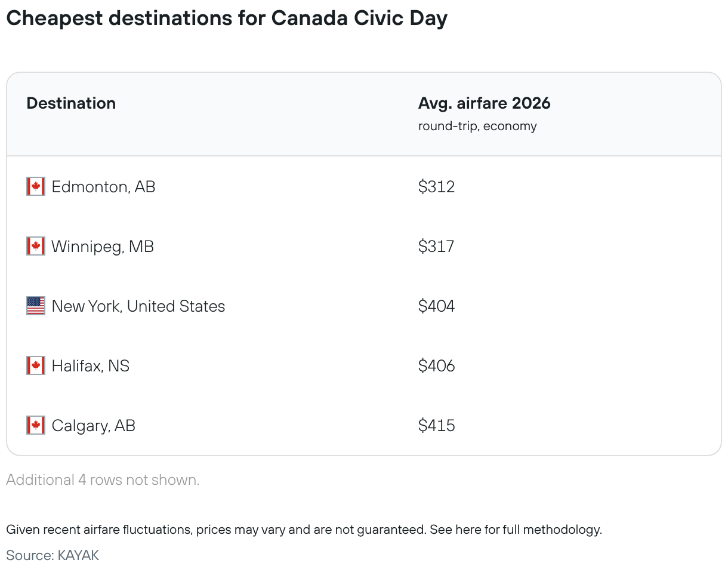Click the United States flag icon
Viewport: 728px width, 572px height.
pyautogui.click(x=36, y=306)
